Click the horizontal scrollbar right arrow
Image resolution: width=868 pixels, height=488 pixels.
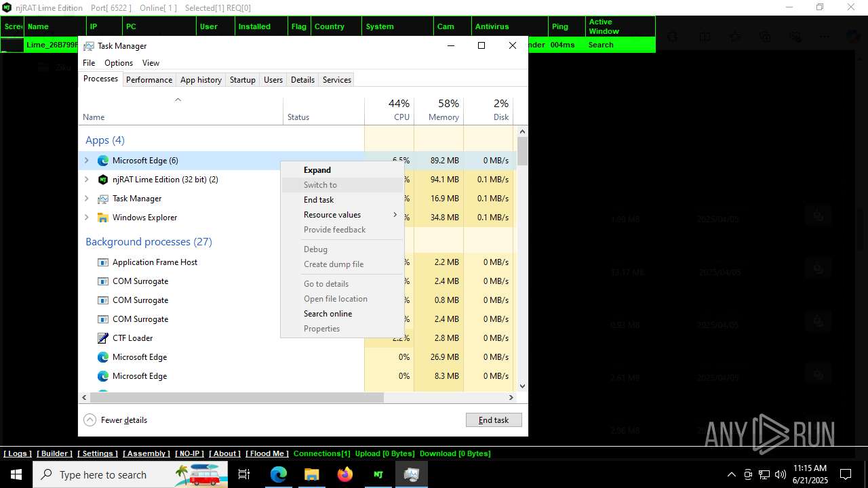click(x=511, y=397)
